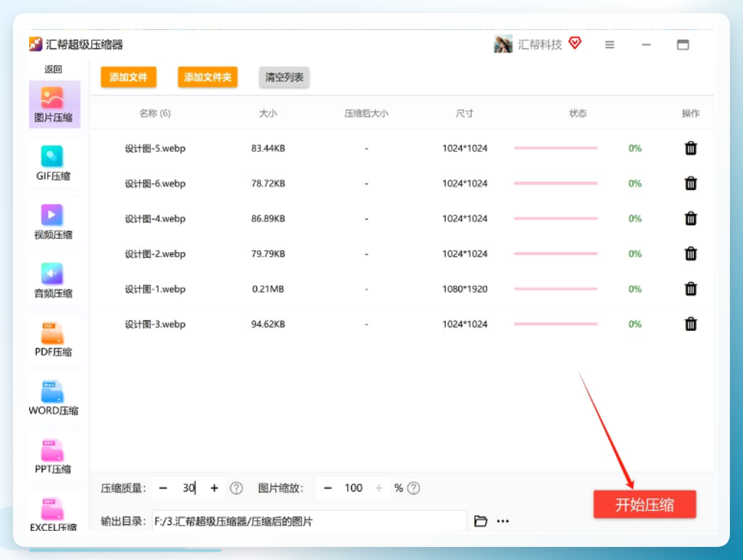Decrease image scale with minus button
The height and width of the screenshot is (560, 743).
(x=327, y=488)
